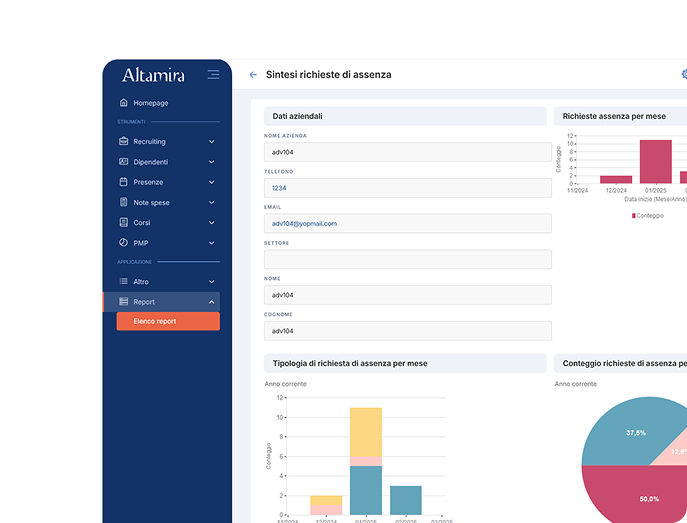Collapse the Report section chevron
The width and height of the screenshot is (687, 523).
pos(211,302)
